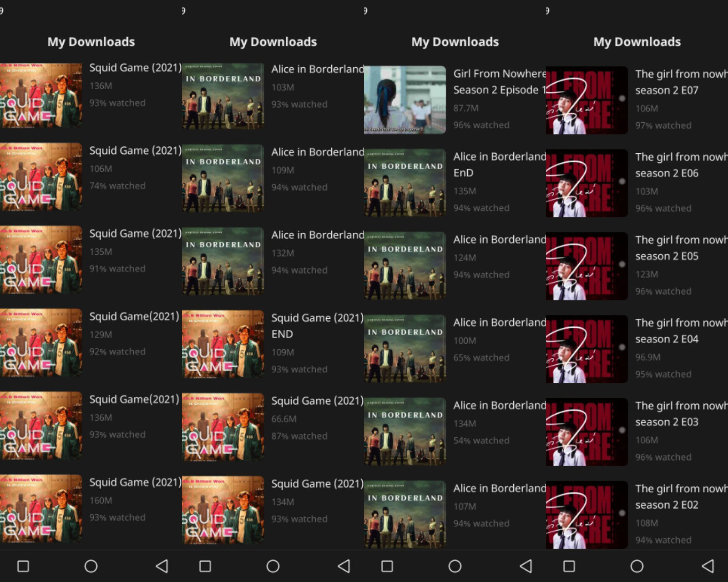Tap the '66.6M' file size text
Viewport: 728px width, 582px height.
(284, 419)
